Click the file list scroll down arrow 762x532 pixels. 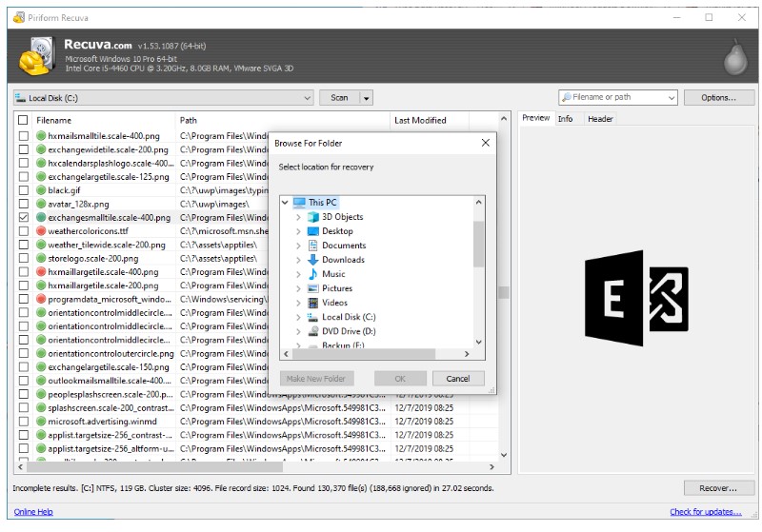[x=504, y=455]
